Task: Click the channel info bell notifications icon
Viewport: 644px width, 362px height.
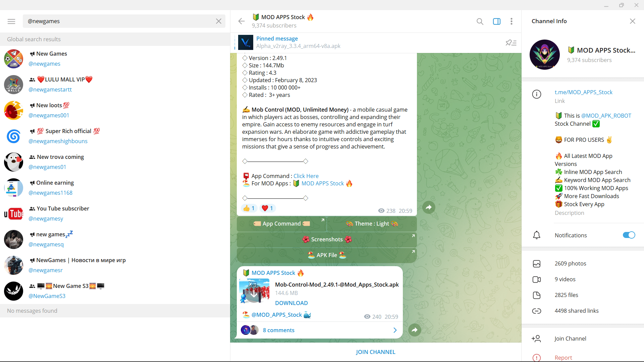Action: coord(537,235)
